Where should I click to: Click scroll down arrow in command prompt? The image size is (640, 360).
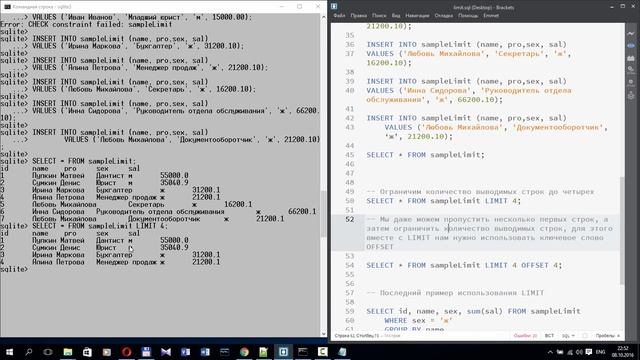point(323,333)
